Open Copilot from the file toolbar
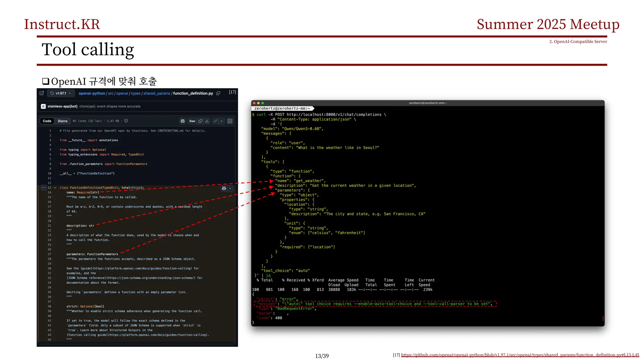Viewport: 644px width, 362px height. coord(182,121)
